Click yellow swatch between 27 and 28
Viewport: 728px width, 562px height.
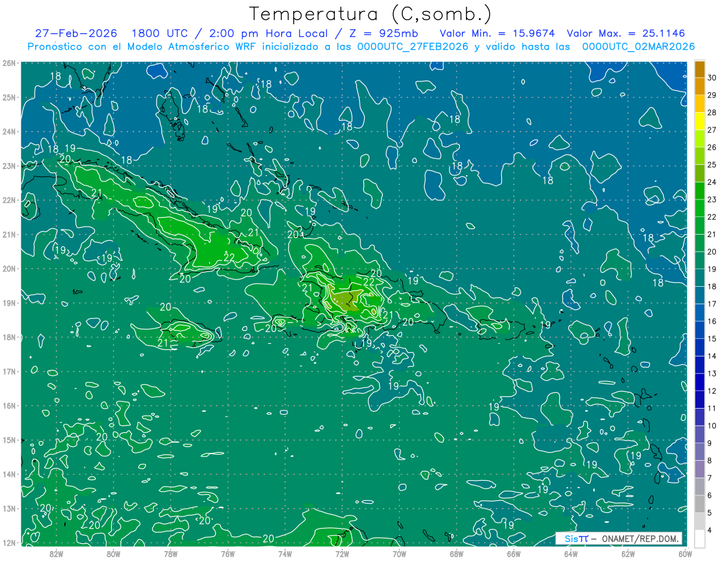click(699, 121)
